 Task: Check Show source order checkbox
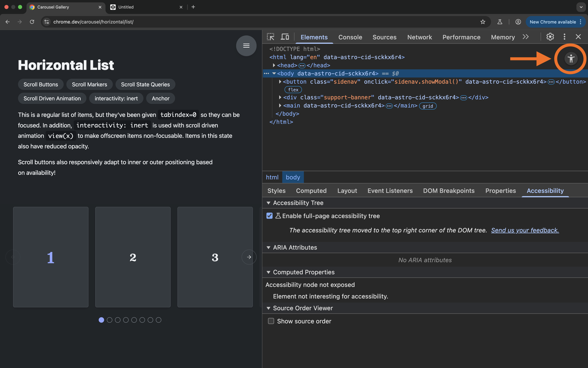(x=271, y=321)
